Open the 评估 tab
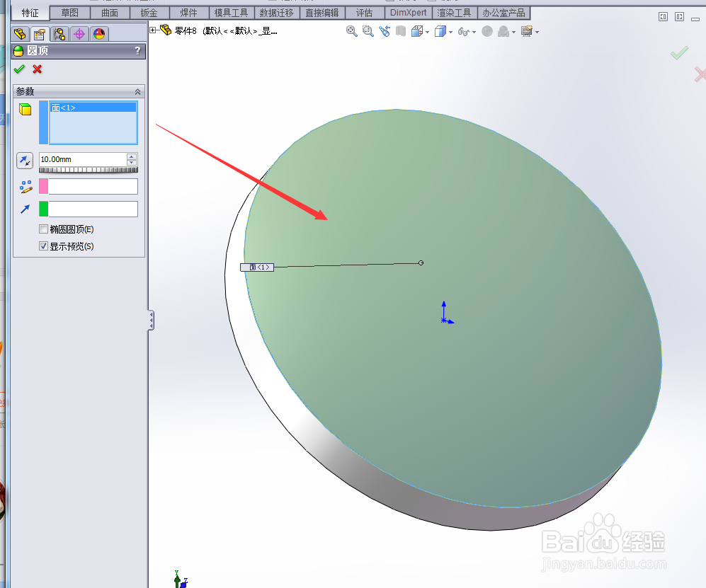This screenshot has height=588, width=706. click(364, 13)
